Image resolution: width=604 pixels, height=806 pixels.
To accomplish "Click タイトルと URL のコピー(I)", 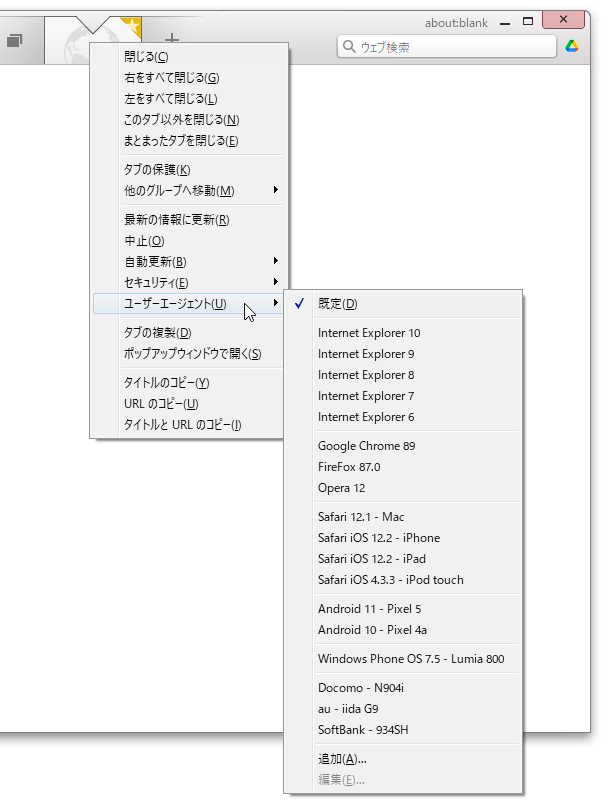I will [188, 425].
